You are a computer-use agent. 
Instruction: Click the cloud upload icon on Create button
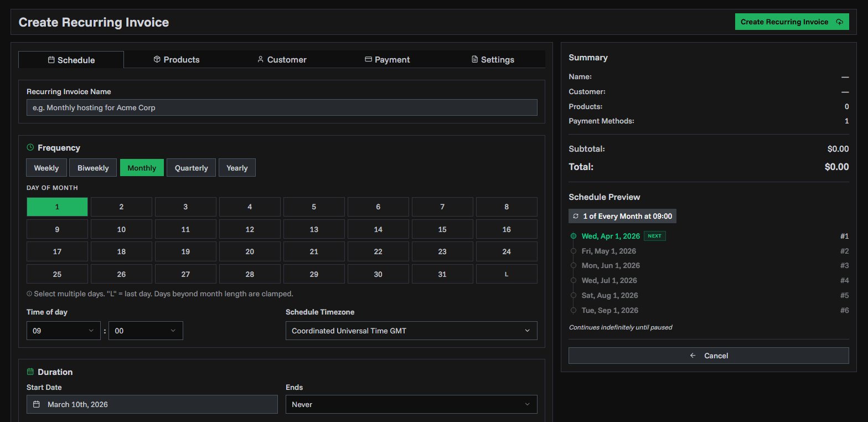coord(839,22)
